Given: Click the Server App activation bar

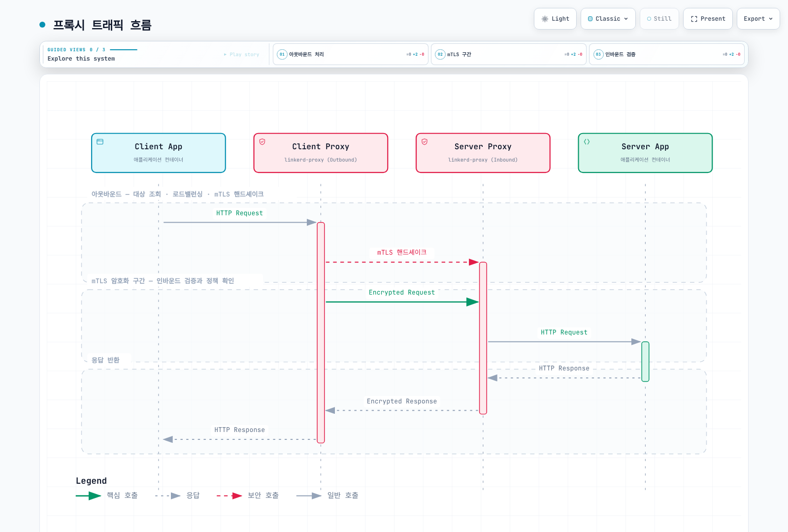Looking at the screenshot, I should coord(645,362).
